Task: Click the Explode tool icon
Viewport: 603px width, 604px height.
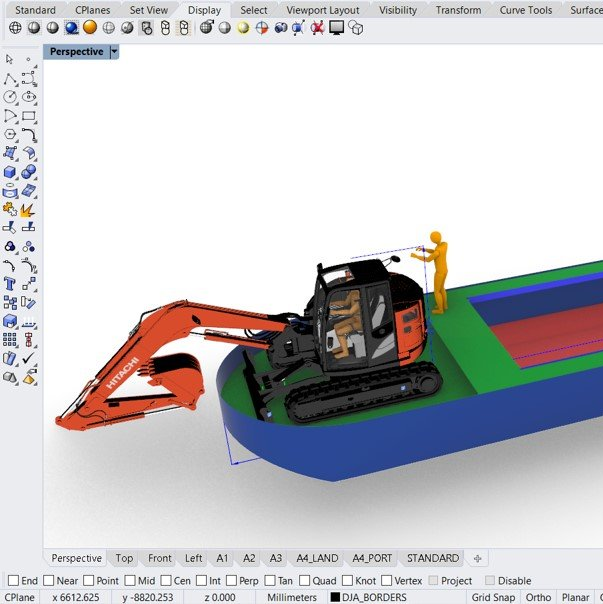Action: tap(29, 210)
